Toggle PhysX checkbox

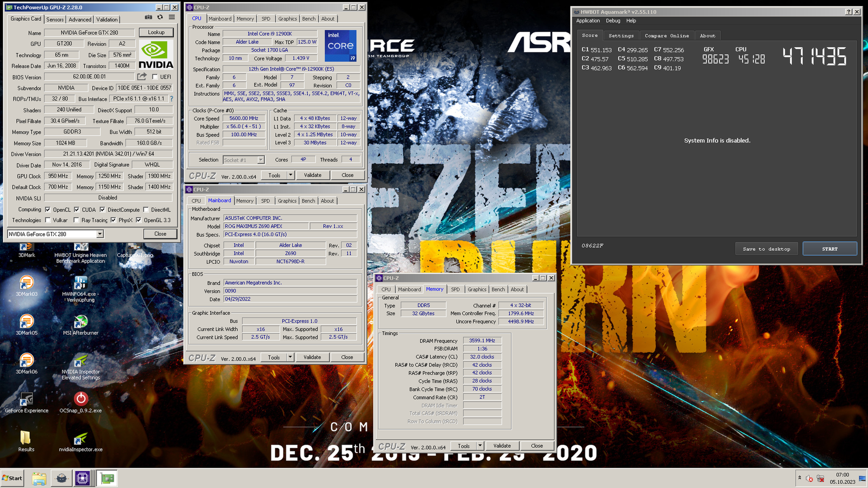[113, 220]
